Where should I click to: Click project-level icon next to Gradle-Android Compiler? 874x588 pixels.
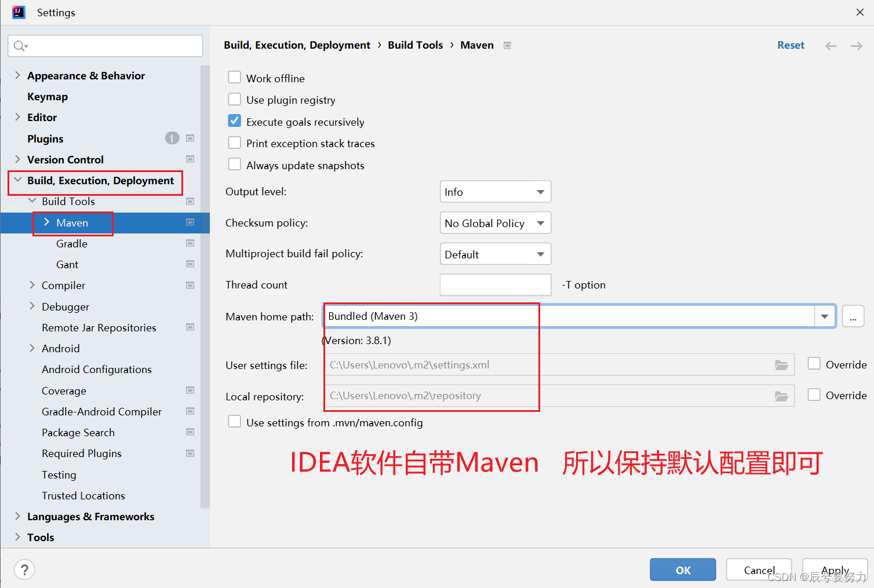[x=190, y=411]
